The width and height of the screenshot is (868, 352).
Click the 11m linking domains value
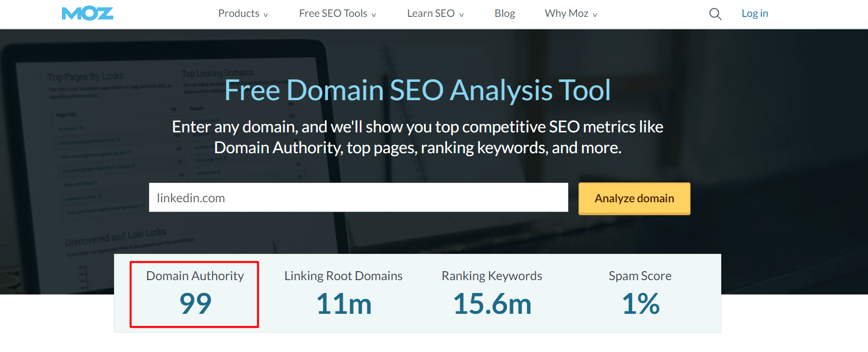(344, 303)
